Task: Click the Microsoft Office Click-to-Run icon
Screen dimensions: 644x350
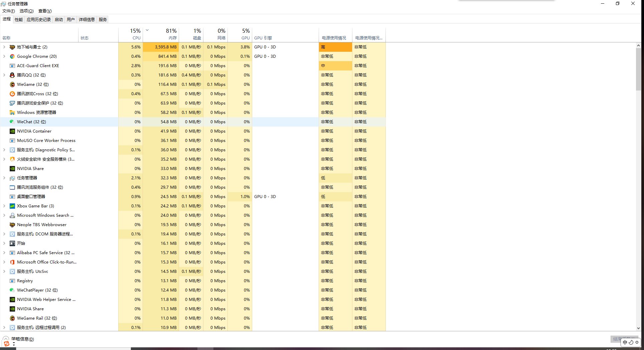Action: coord(12,262)
